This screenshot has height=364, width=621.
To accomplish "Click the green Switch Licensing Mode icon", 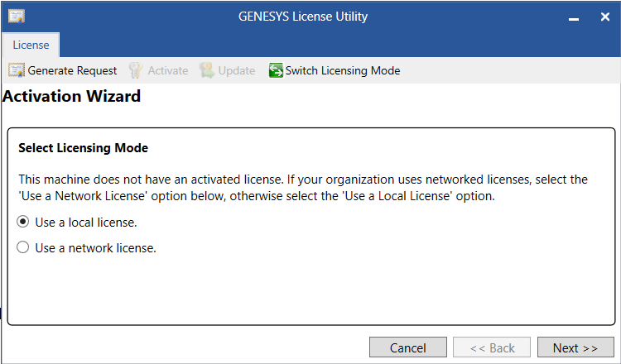I will [x=276, y=70].
